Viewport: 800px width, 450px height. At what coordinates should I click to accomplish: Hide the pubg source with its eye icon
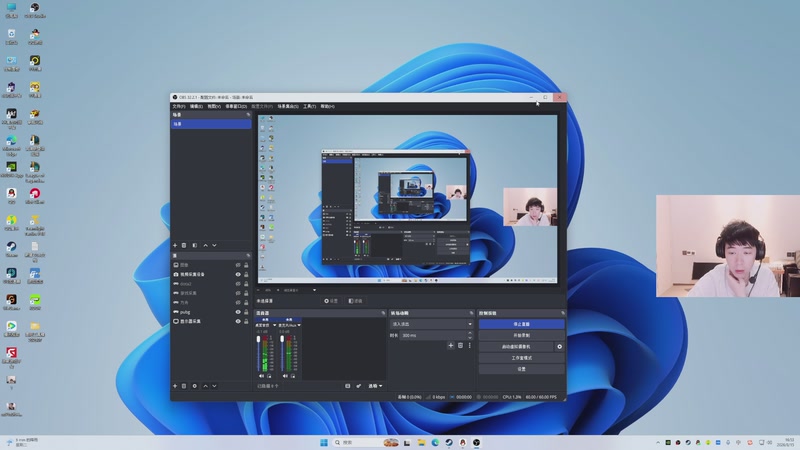(x=238, y=312)
